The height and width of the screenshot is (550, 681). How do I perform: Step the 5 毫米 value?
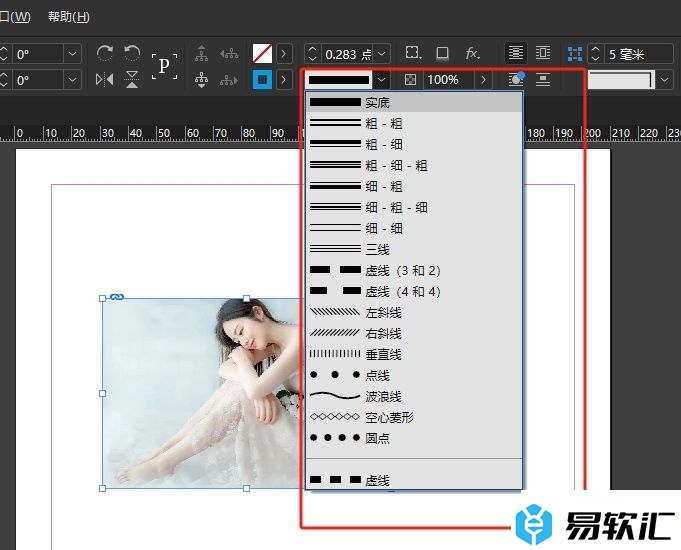pos(596,54)
